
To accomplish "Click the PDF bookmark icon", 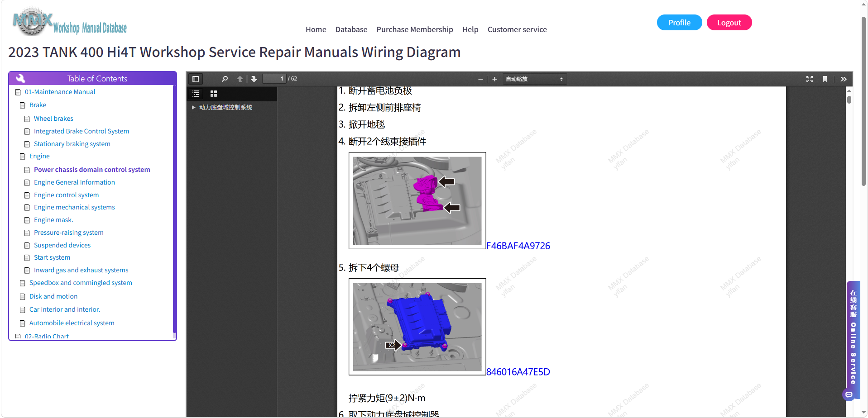I will pos(825,79).
